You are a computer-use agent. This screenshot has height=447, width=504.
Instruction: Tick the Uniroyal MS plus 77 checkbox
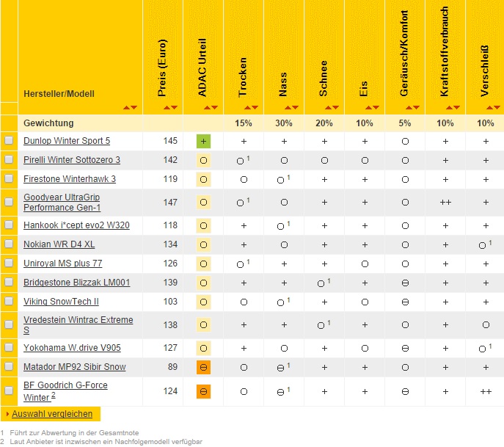tap(9, 263)
